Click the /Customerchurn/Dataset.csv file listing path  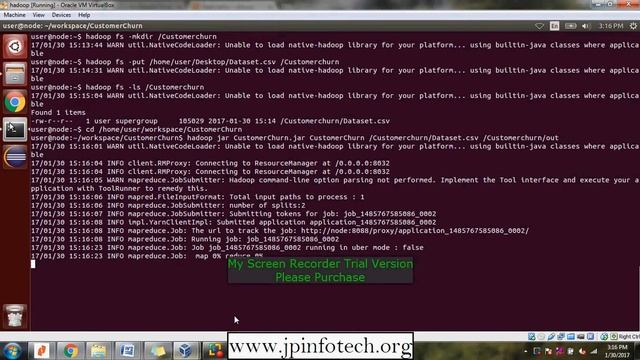click(x=335, y=121)
